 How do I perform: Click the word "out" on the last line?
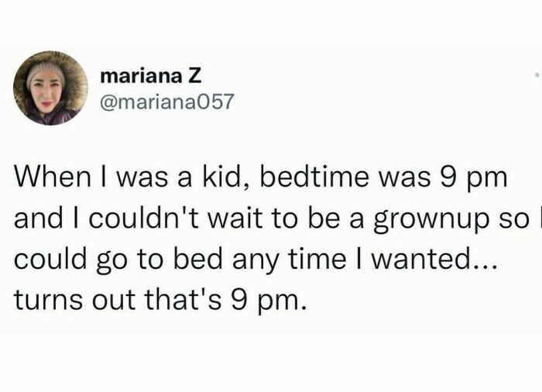109,299
